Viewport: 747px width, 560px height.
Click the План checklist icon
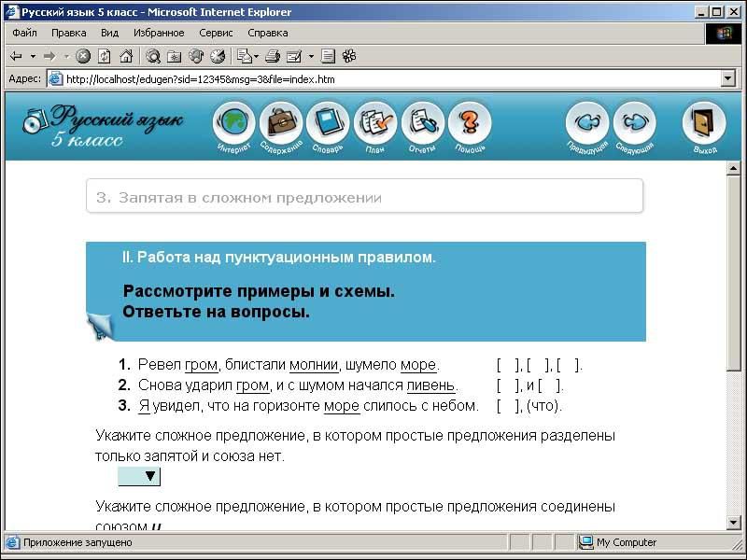(x=375, y=122)
